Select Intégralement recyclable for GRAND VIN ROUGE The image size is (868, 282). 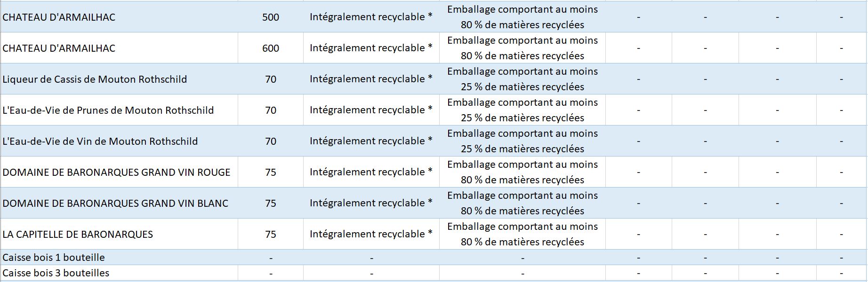click(371, 172)
